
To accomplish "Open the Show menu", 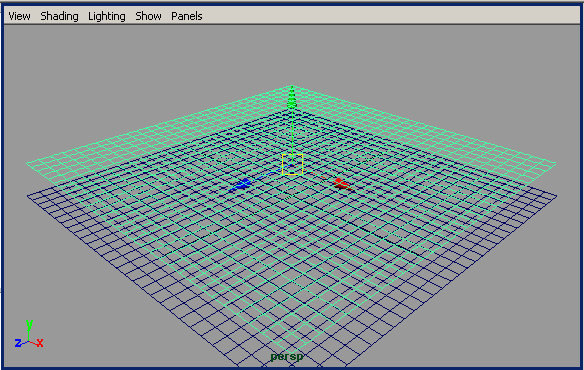I will [x=148, y=16].
